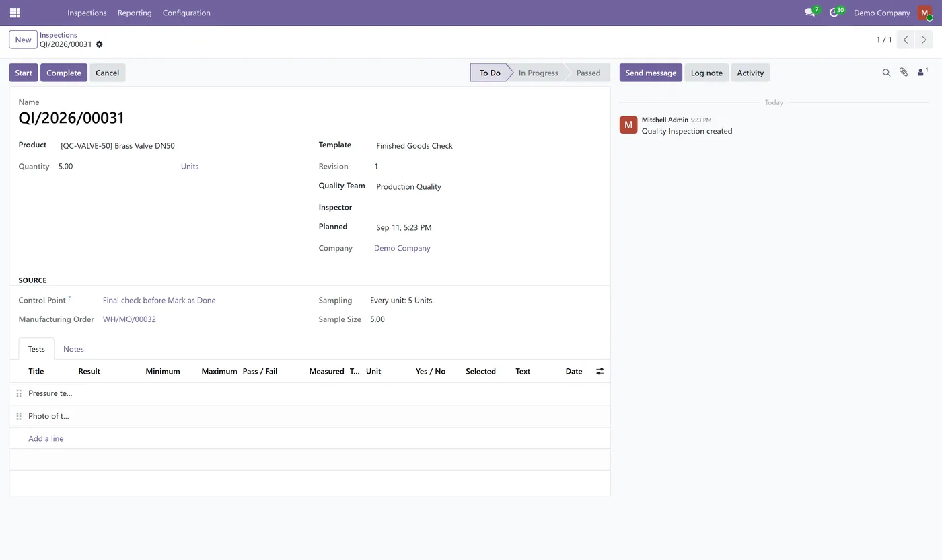Open attachments paperclip icon
942x560 pixels.
coord(904,73)
